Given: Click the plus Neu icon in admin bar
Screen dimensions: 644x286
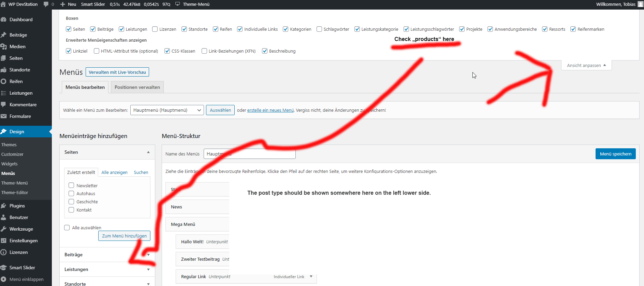Looking at the screenshot, I should tap(62, 4).
